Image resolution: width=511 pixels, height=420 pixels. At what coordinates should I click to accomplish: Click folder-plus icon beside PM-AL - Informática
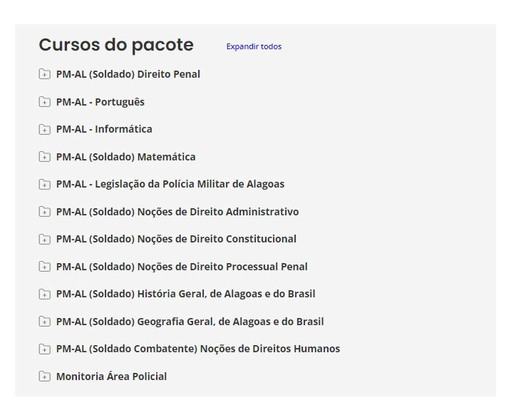pos(44,129)
